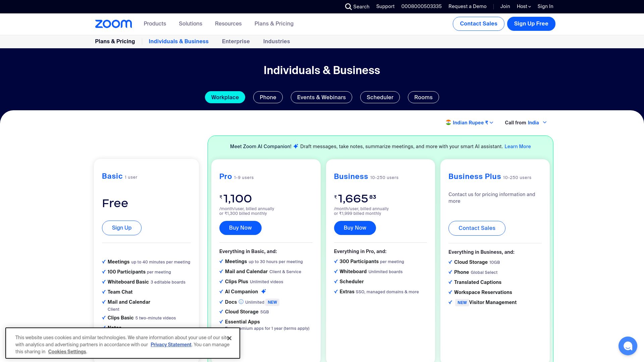Viewport: 644px width, 362px height.
Task: Click the NEW badge beside Visitor Management
Action: click(462, 303)
